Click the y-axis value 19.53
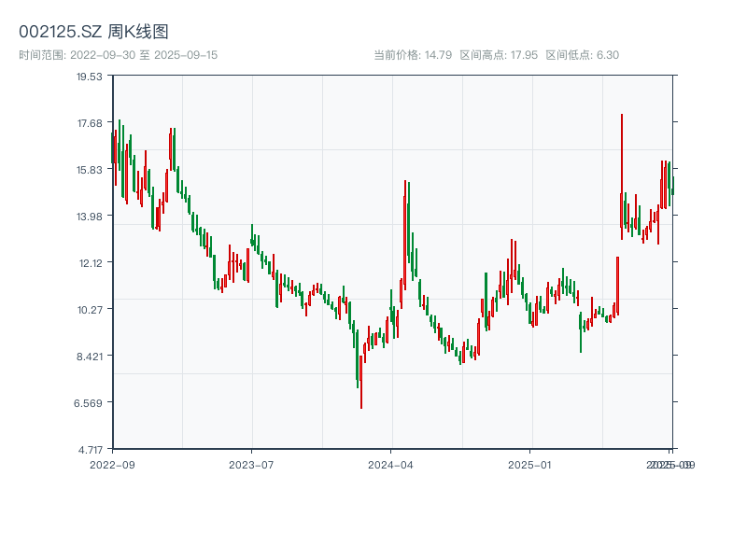 (90, 77)
